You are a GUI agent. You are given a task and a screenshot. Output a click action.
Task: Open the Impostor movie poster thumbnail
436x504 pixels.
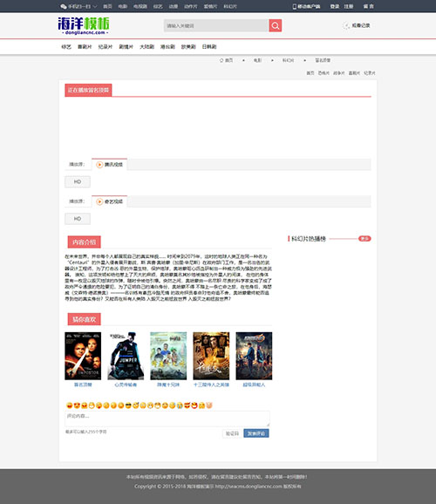click(x=83, y=356)
